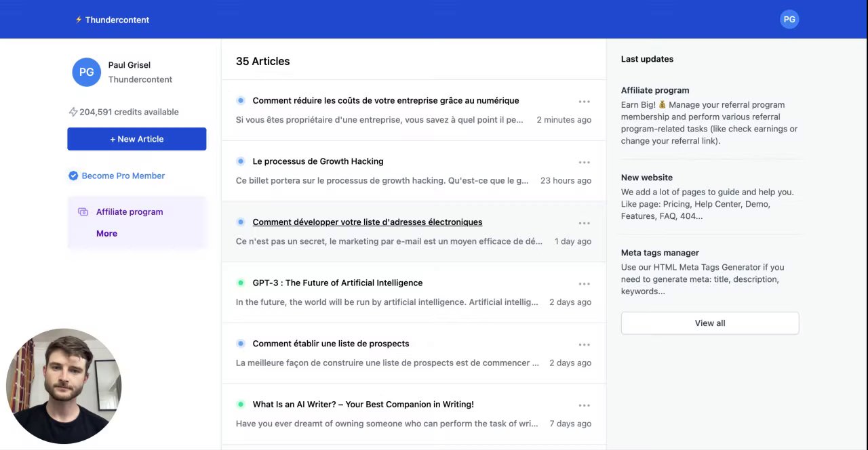
Task: Create a new article with the New Article button
Action: pos(137,139)
